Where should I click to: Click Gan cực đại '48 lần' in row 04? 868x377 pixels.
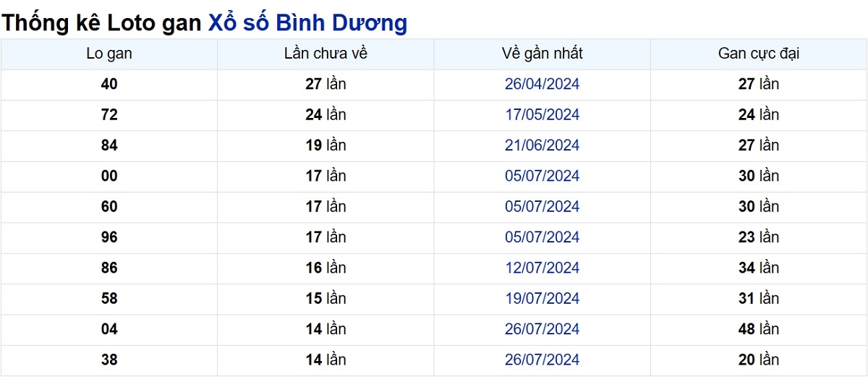click(759, 329)
